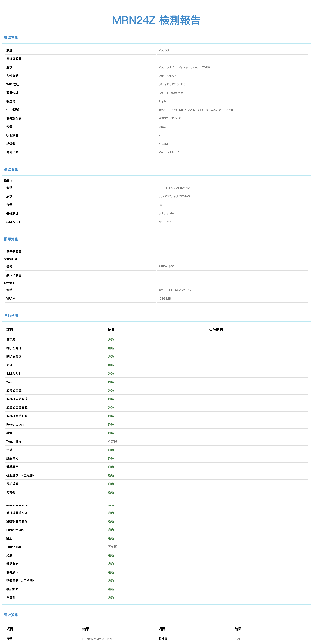
Task: Click the SMP battery manufacturer value
Action: 238,639
